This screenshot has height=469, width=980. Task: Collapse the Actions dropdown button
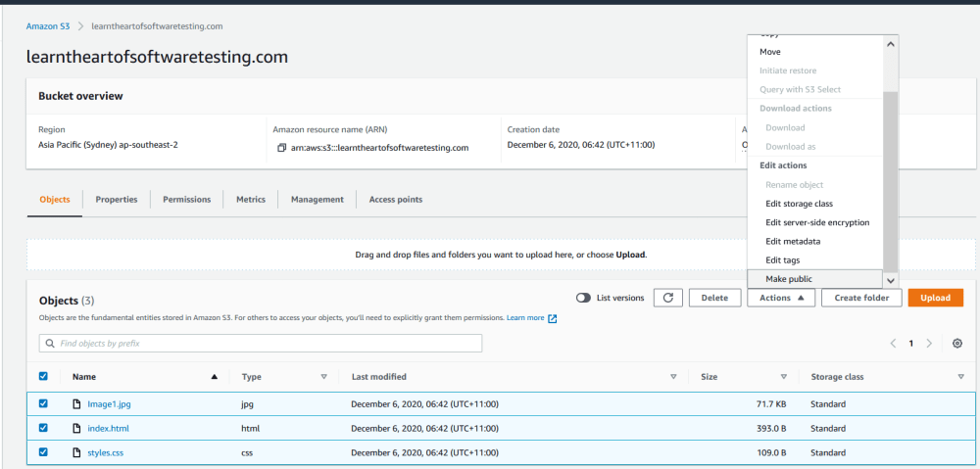coord(780,298)
